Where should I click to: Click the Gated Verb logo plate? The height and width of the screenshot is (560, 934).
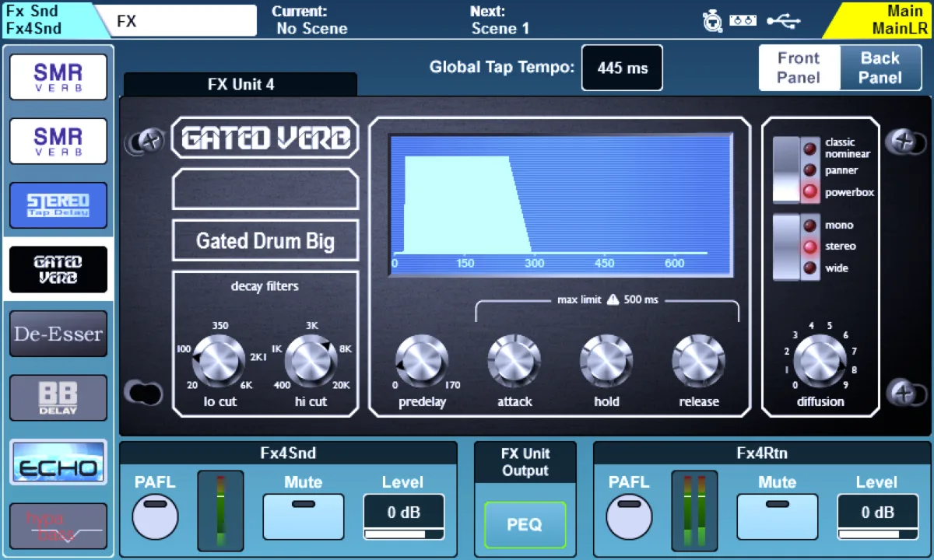coord(265,138)
